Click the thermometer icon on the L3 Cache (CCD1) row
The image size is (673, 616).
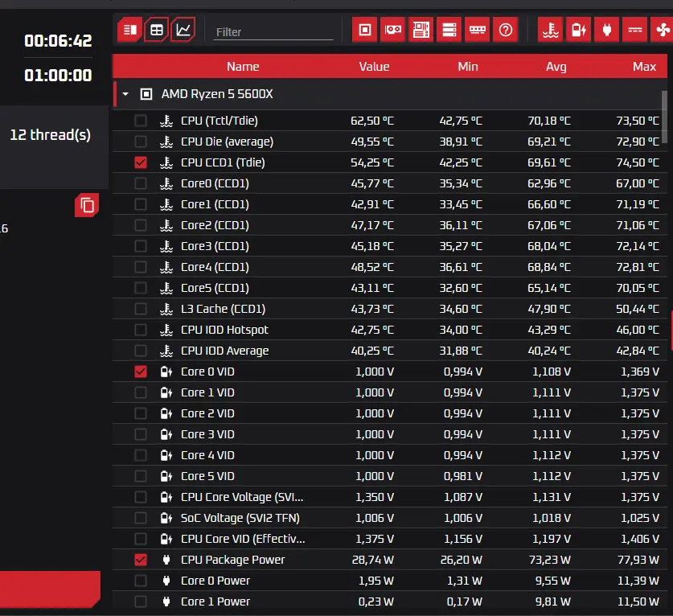(x=166, y=309)
